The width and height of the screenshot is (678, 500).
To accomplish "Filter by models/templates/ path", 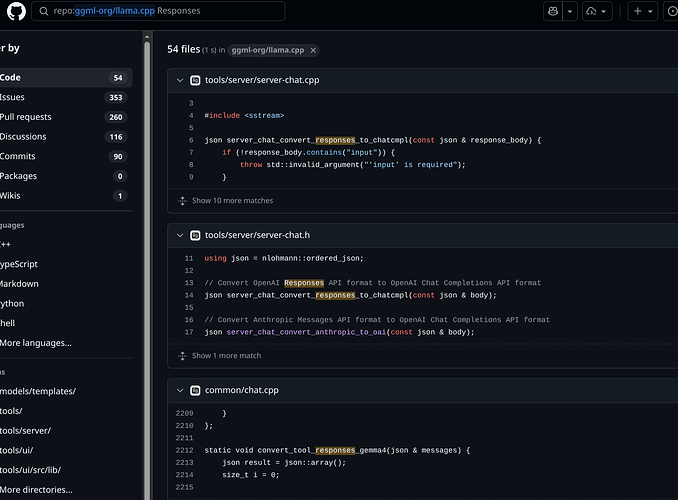I will click(x=38, y=391).
